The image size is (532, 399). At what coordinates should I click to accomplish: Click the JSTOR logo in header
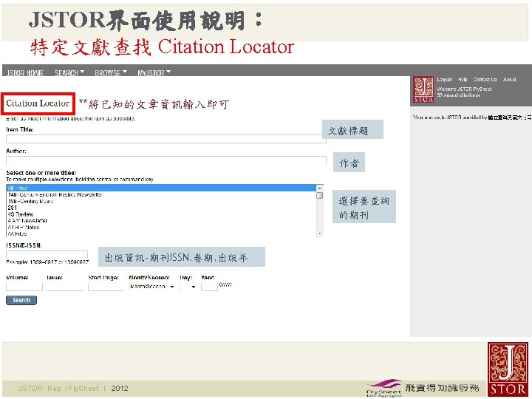(423, 89)
